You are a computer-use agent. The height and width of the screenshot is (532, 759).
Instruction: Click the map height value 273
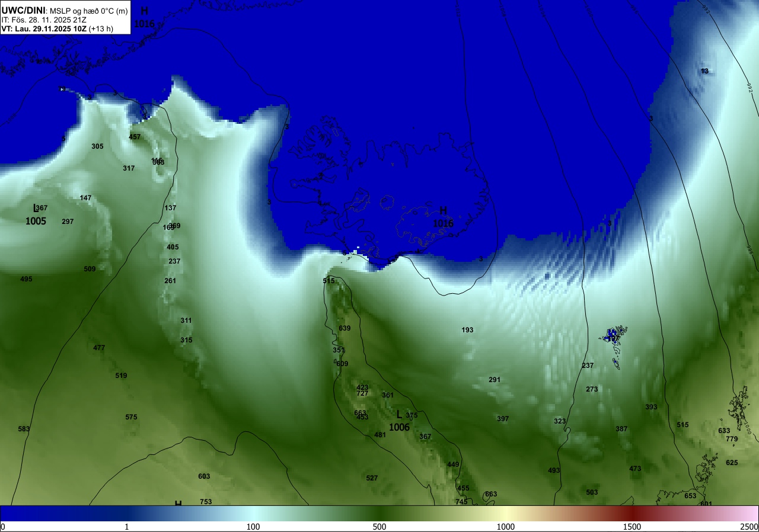[x=592, y=389]
